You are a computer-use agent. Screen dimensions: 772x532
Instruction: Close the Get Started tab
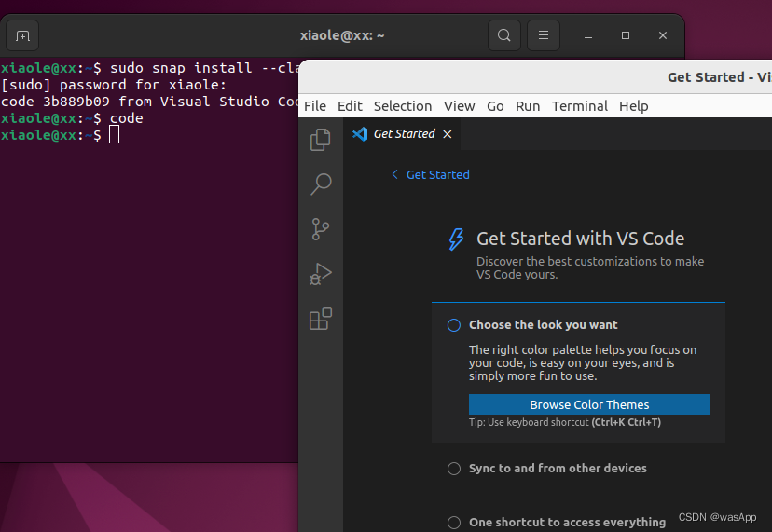pyautogui.click(x=447, y=134)
